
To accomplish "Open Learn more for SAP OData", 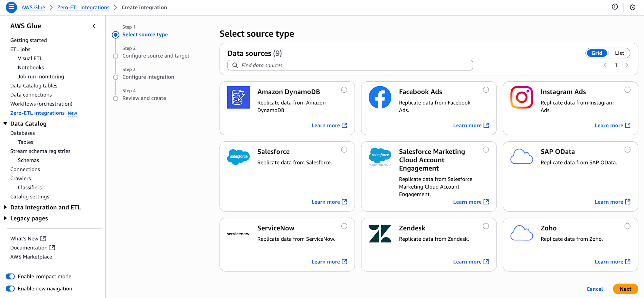I will (x=612, y=202).
